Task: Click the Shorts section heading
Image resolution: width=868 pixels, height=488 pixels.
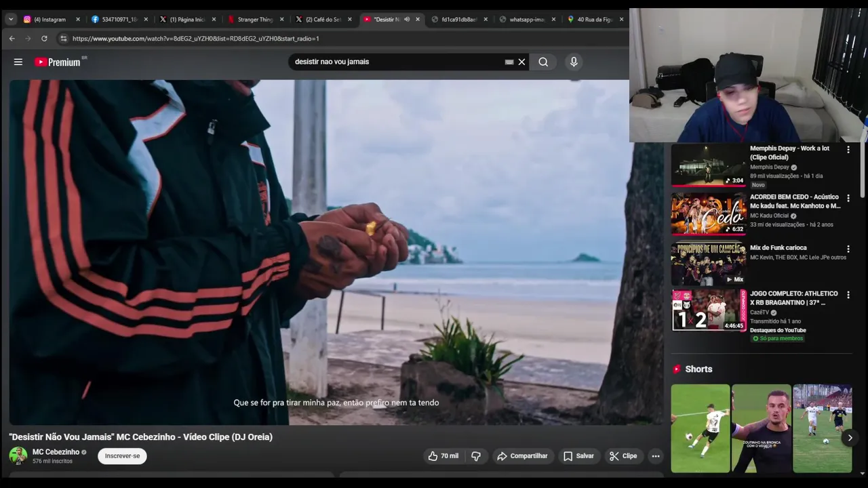Action: pos(698,369)
